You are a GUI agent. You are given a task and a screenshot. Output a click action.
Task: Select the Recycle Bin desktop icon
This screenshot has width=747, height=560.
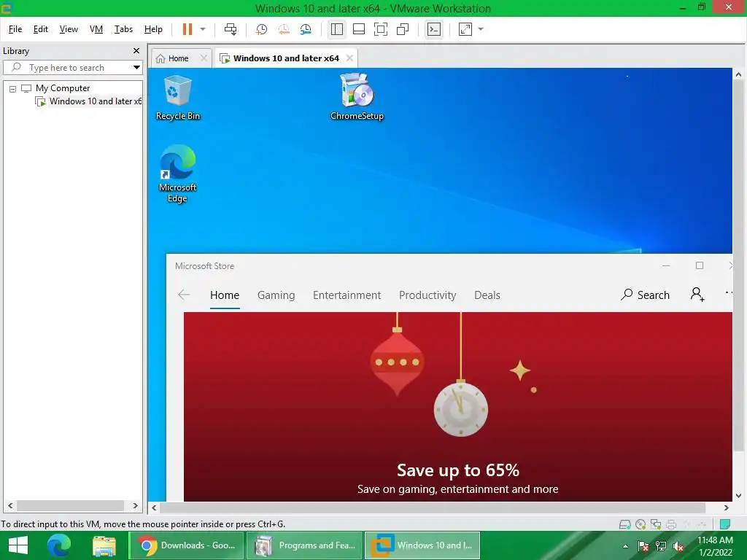pos(178,98)
